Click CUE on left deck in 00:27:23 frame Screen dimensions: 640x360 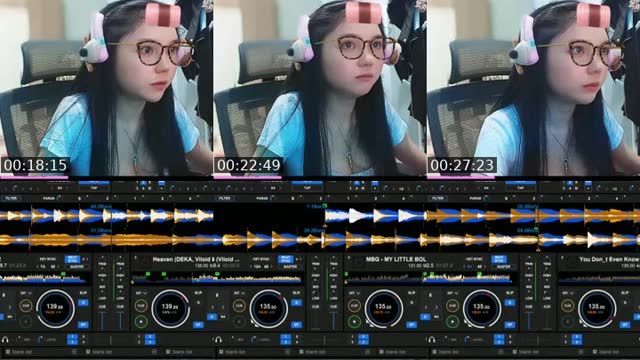coord(452,305)
